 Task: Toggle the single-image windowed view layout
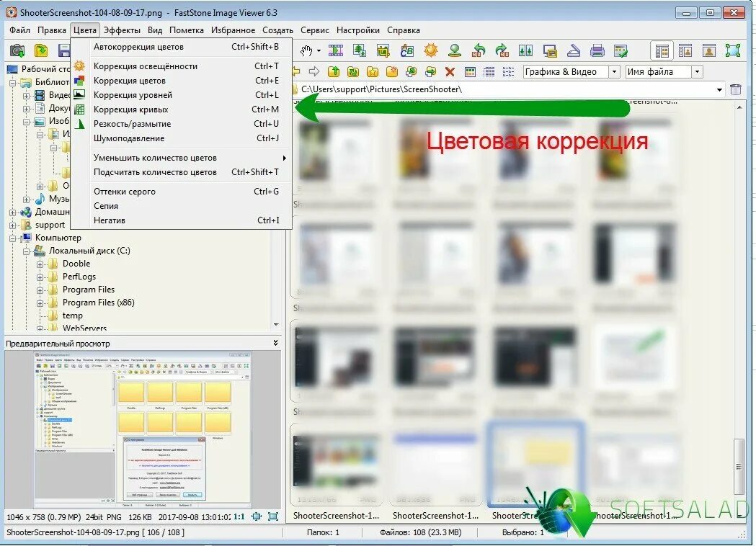click(x=708, y=50)
